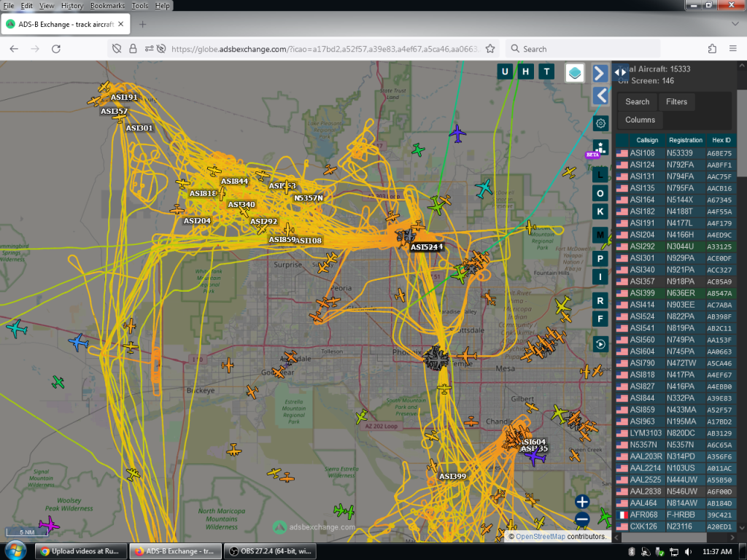The width and height of the screenshot is (747, 560).
Task: Show site security padlock info
Action: (x=133, y=49)
